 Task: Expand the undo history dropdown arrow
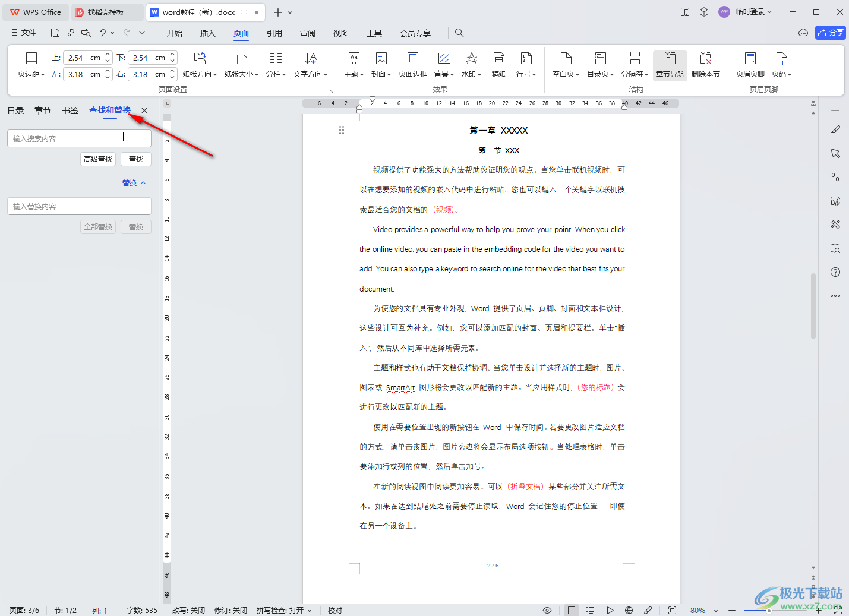112,33
